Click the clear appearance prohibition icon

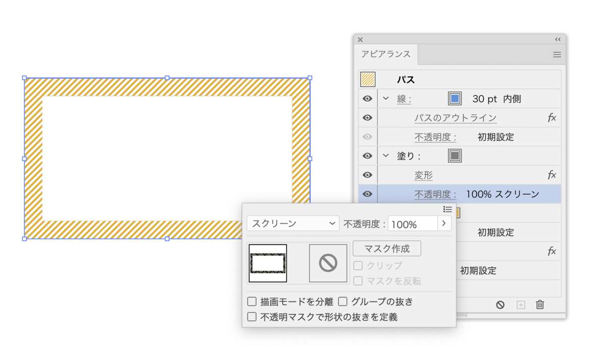tap(500, 304)
